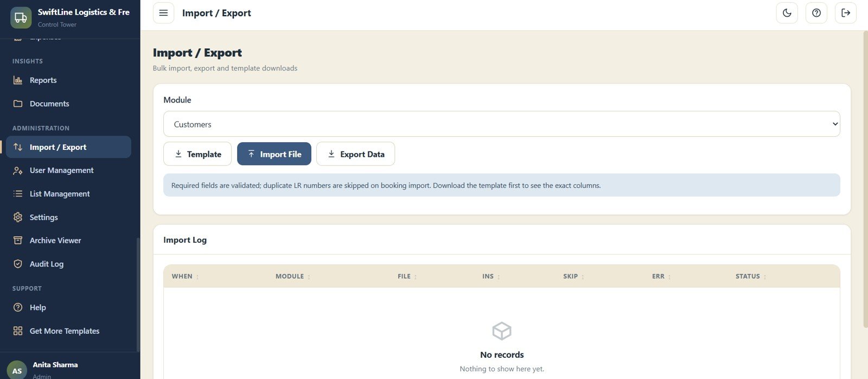Open the help question-mark icon in header

816,13
